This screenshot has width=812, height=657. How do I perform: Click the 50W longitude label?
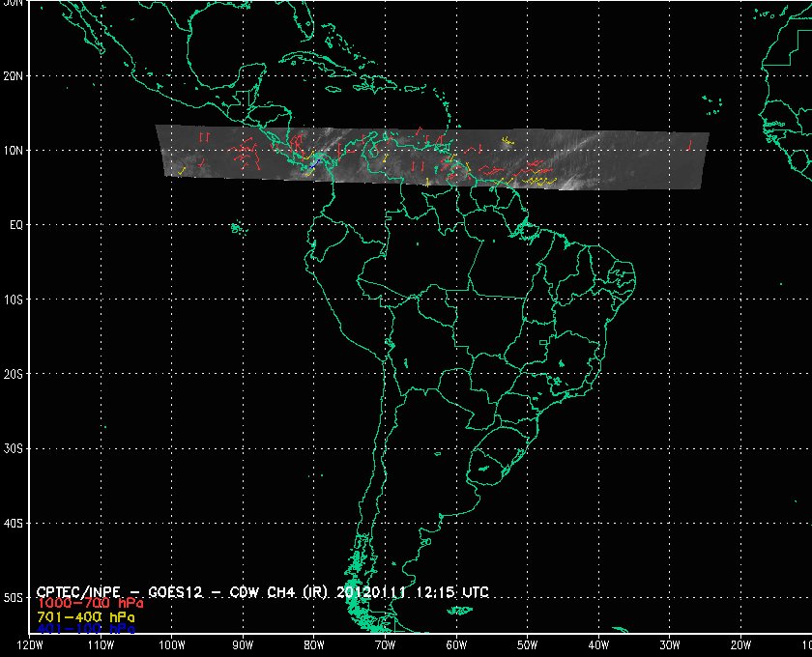(527, 645)
